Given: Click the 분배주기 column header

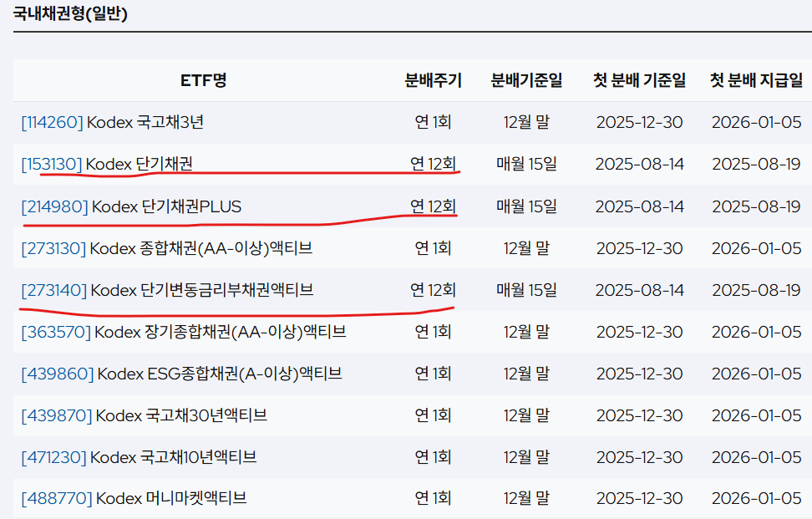Looking at the screenshot, I should point(433,80).
